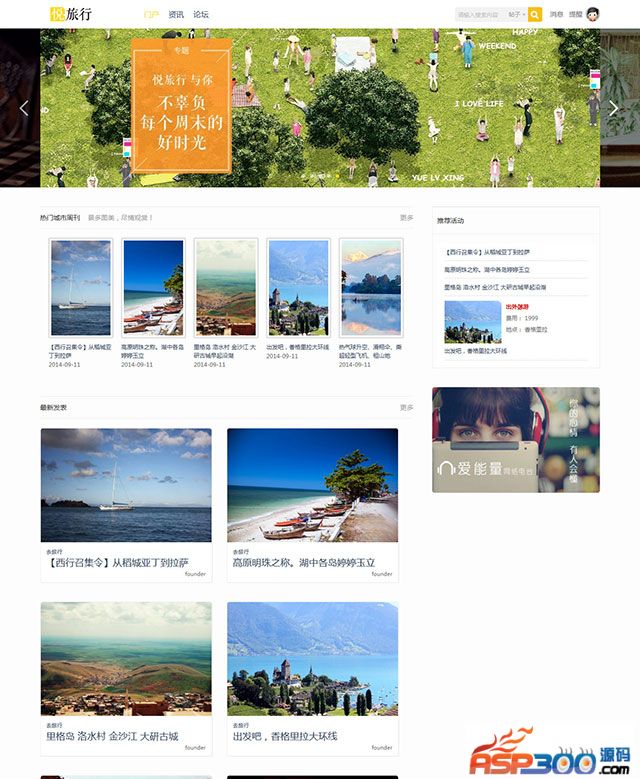Open article 高原明珠之称，湖中各岛婷婷玉立 title

pyautogui.click(x=304, y=562)
